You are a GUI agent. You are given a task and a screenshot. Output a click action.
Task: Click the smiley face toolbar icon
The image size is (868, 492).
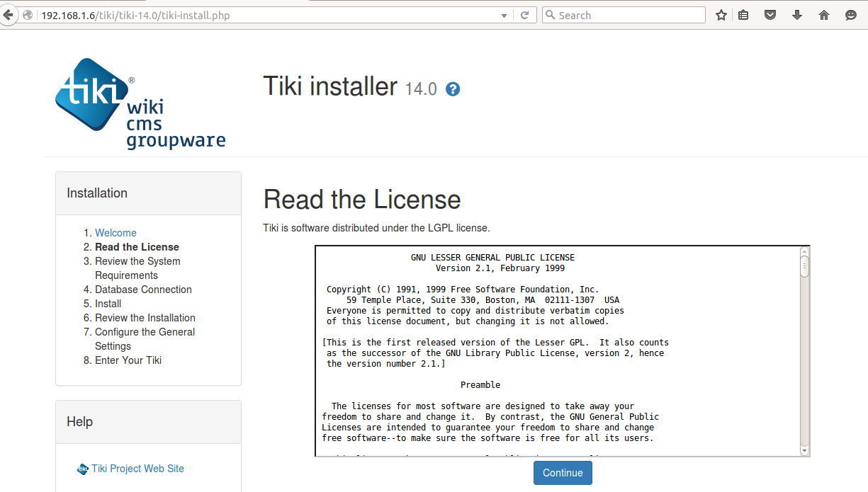(x=851, y=15)
